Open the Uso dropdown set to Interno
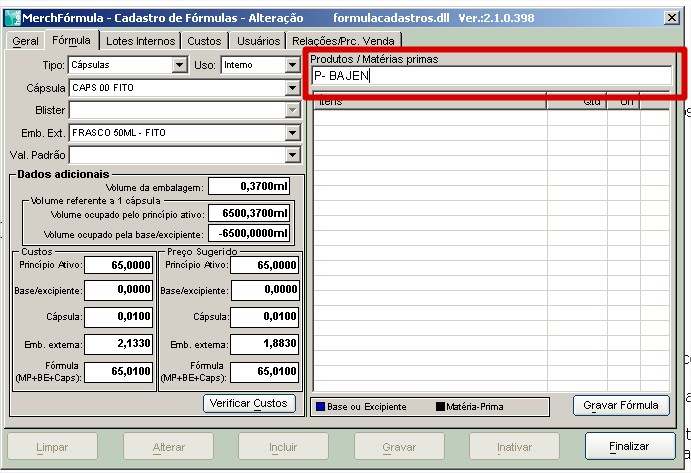Viewport: 691px width, 473px height. click(292, 65)
